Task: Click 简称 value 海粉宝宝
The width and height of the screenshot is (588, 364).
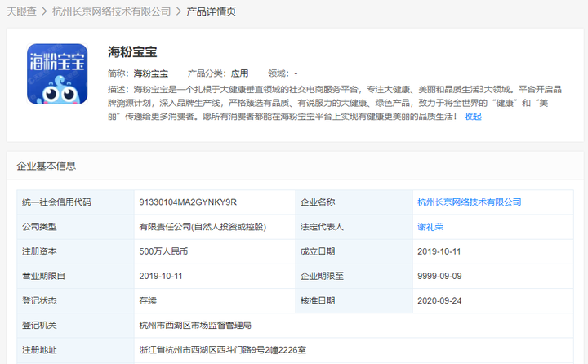Action: tap(151, 73)
